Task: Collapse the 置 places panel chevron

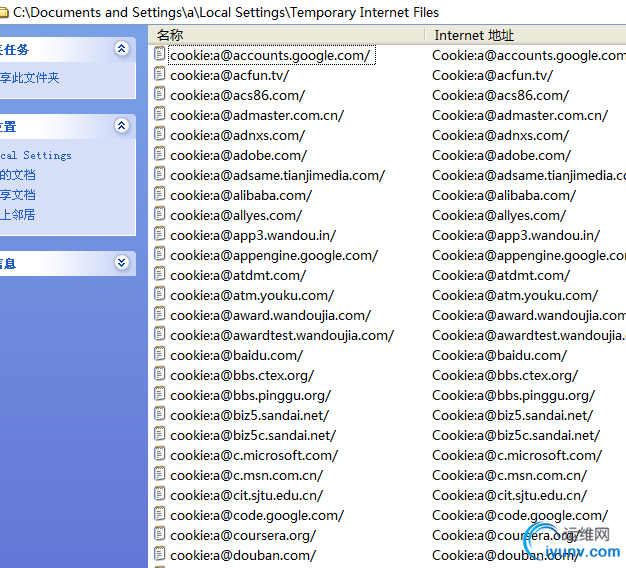Action: click(122, 126)
